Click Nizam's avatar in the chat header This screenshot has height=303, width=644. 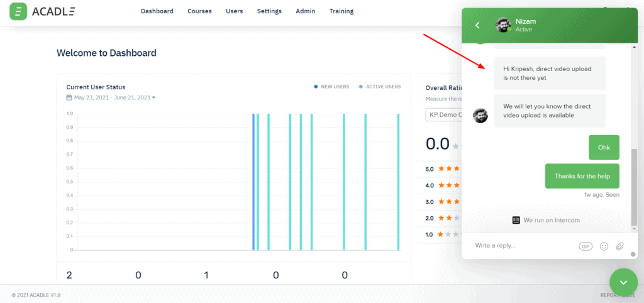(502, 25)
